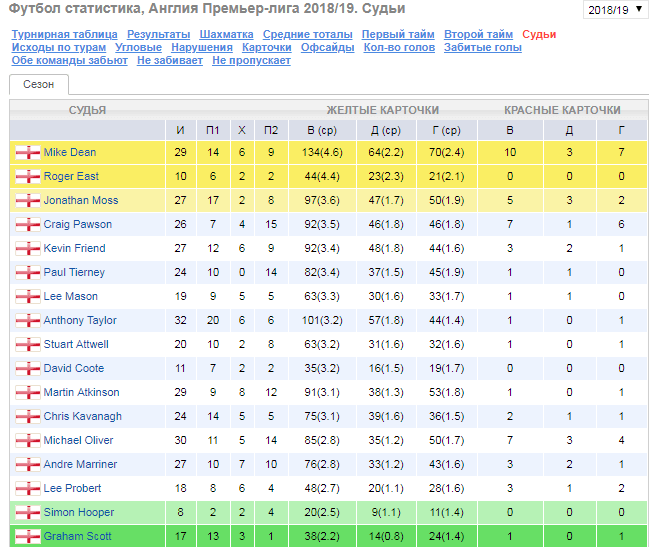This screenshot has height=547, width=654.
Task: Open referee Kevin Friend's page
Action: pyautogui.click(x=75, y=248)
